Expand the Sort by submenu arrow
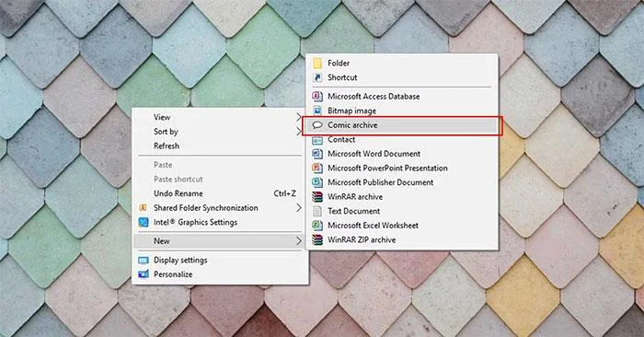Viewport: 644px width, 337px height. click(299, 132)
